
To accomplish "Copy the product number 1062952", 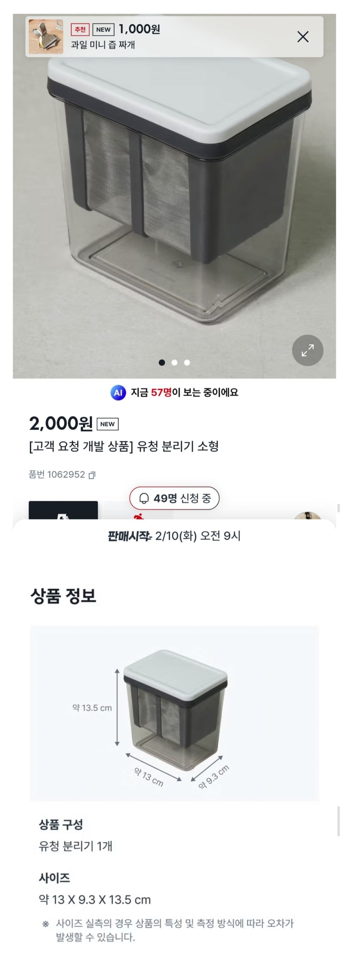I will [x=92, y=475].
